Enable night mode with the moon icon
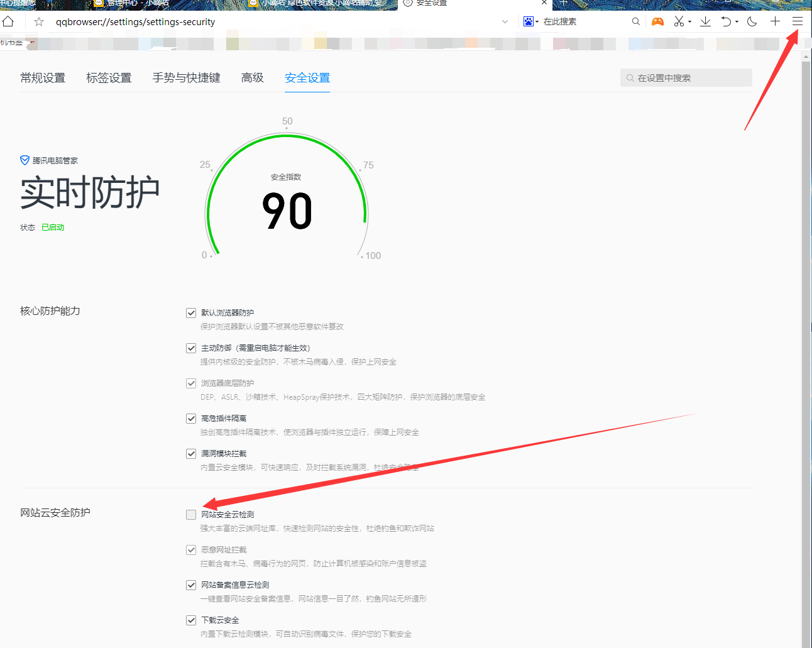812x648 pixels. tap(752, 21)
